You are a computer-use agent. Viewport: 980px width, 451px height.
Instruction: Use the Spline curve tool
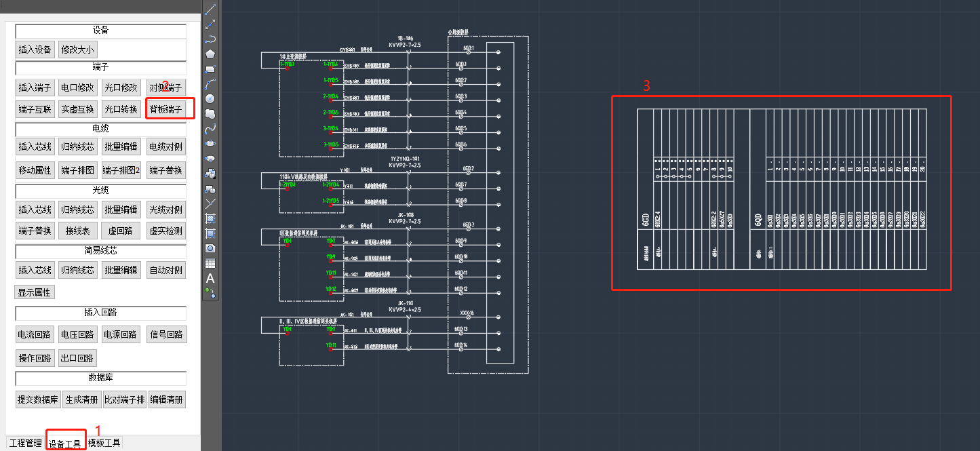coord(210,128)
